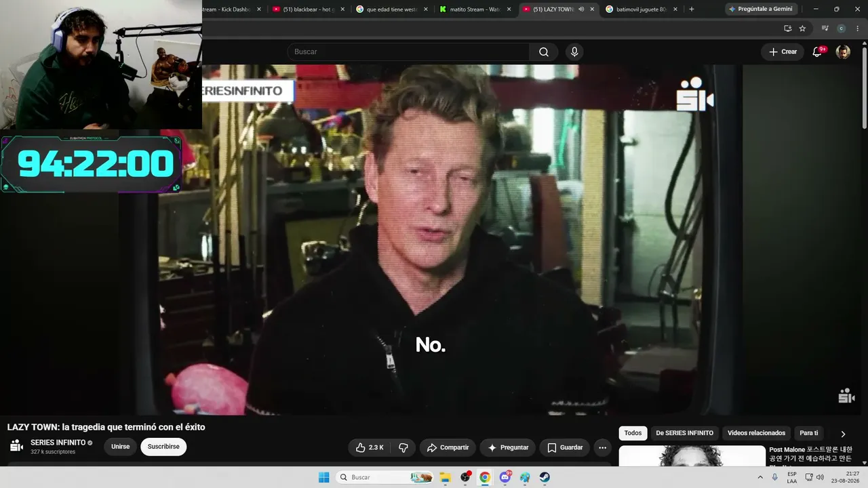Open Discord from the taskbar
Viewport: 868px width, 488px height.
tap(505, 477)
